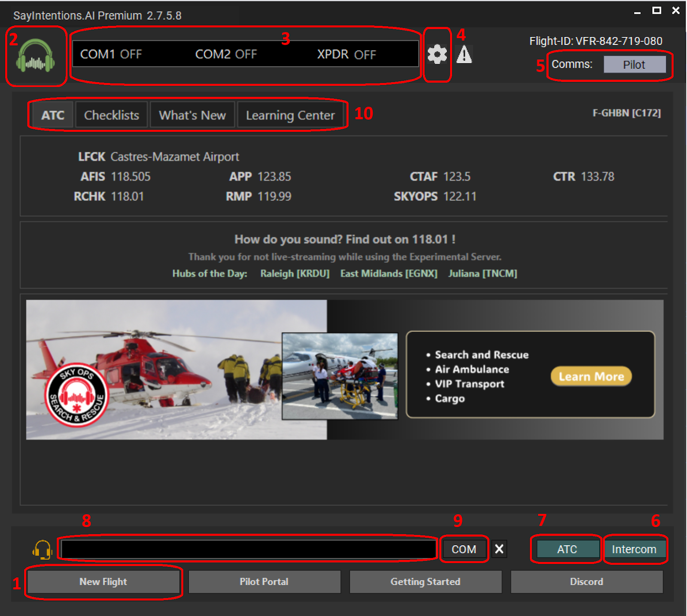Select the AFIS 118.505 frequency
Viewport: 687px width, 616px height.
116,177
